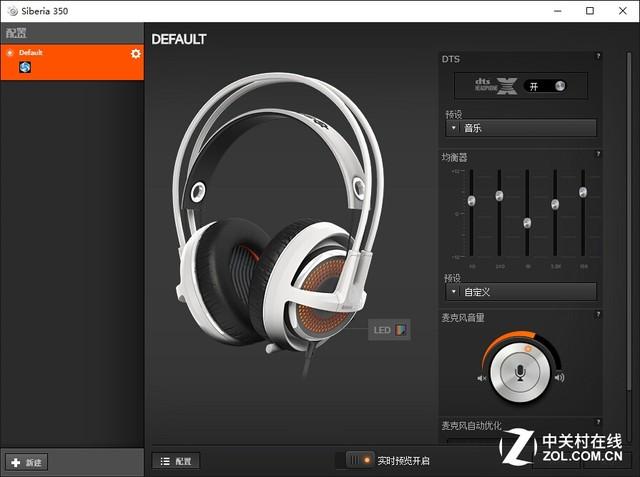Maximize the Siberia 350 window
Image resolution: width=640 pixels, height=477 pixels.
pyautogui.click(x=590, y=11)
